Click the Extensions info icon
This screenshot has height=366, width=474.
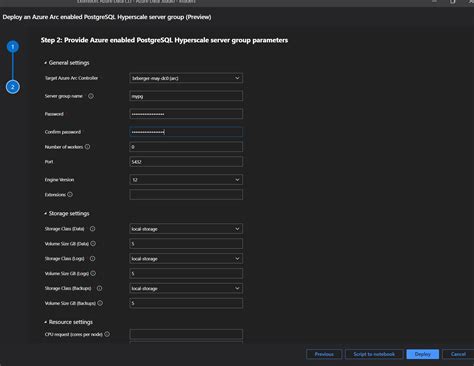tap(70, 194)
